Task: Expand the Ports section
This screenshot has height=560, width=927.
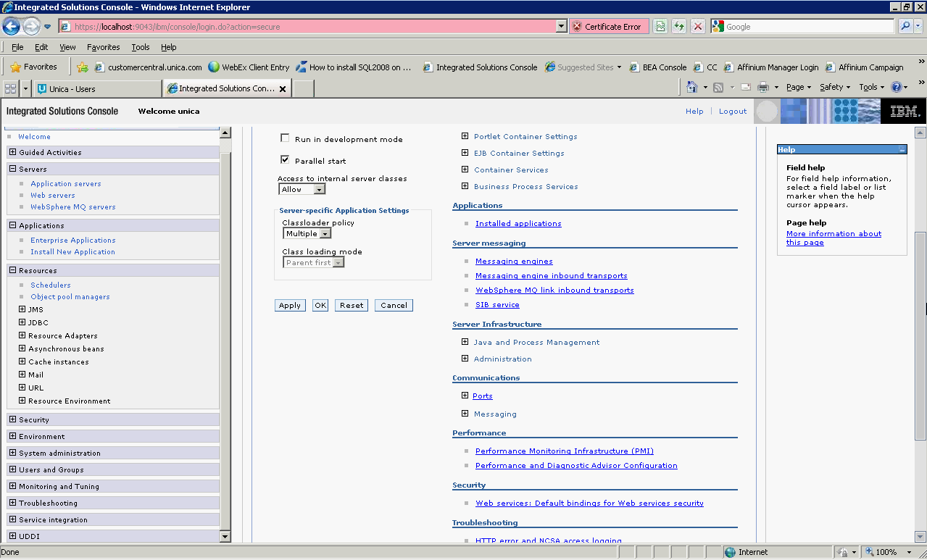Action: pos(465,396)
